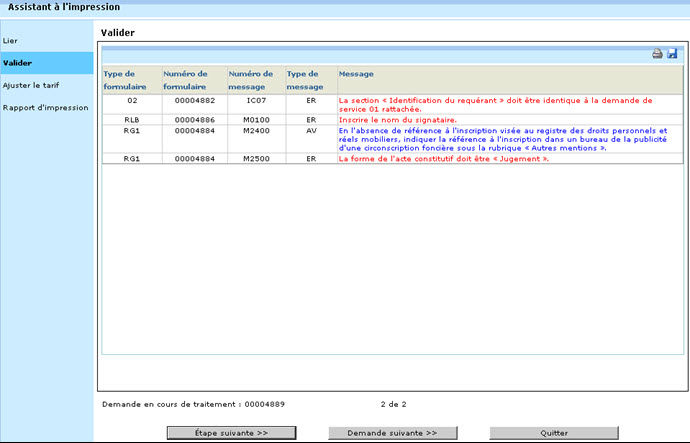Select form number 00004886 cell
This screenshot has width=690, height=443.
pyautogui.click(x=195, y=120)
